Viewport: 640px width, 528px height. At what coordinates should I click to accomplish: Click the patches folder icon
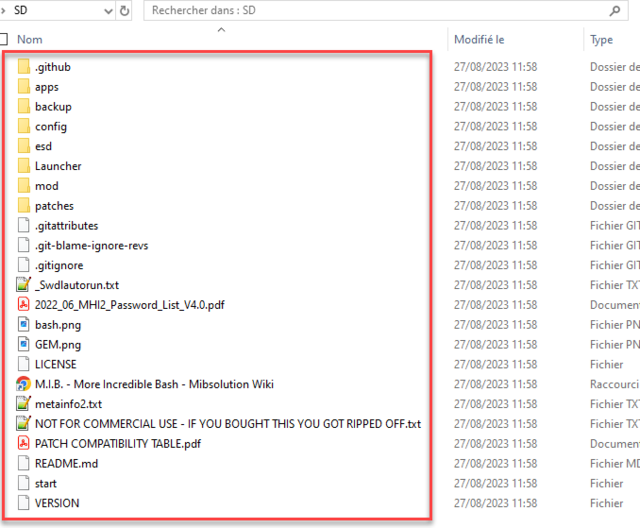tap(24, 206)
